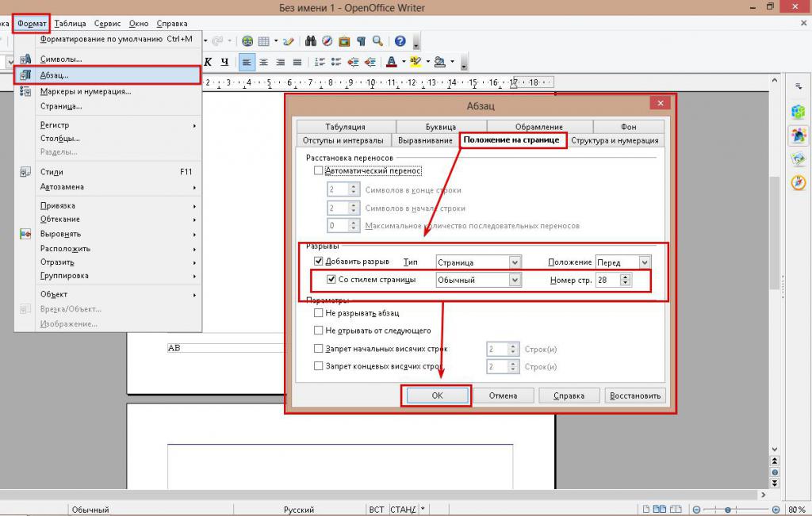Image resolution: width=812 pixels, height=516 pixels.
Task: Confirm dialog with OK button
Action: (x=437, y=396)
